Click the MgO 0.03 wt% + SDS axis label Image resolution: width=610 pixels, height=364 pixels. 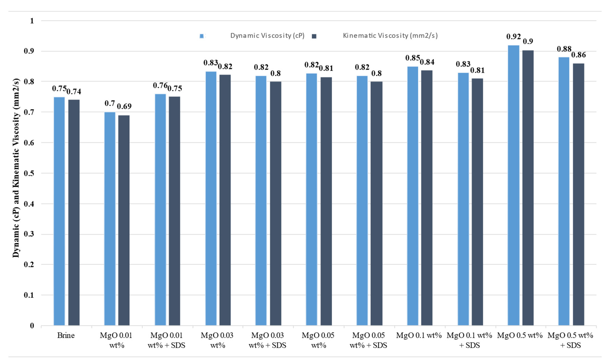tap(267, 340)
